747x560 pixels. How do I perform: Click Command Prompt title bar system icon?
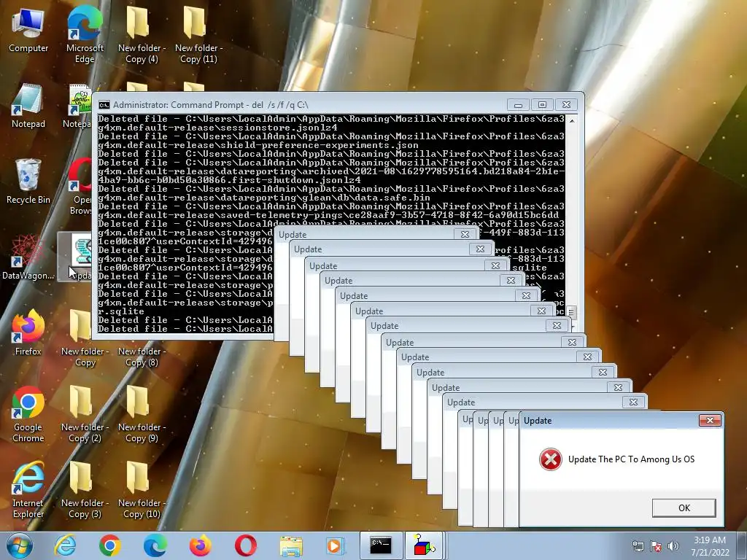coord(104,105)
